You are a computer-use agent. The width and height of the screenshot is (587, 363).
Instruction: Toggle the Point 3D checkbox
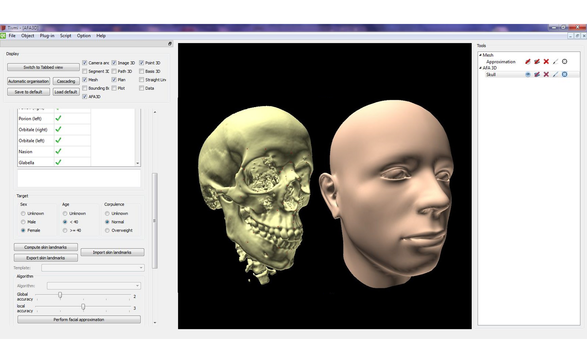[x=142, y=63]
